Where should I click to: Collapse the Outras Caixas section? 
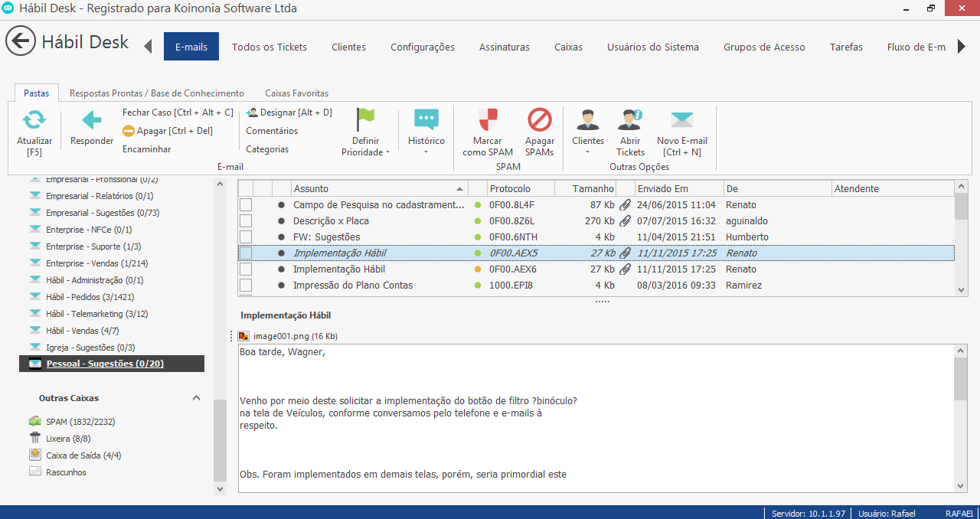(196, 398)
